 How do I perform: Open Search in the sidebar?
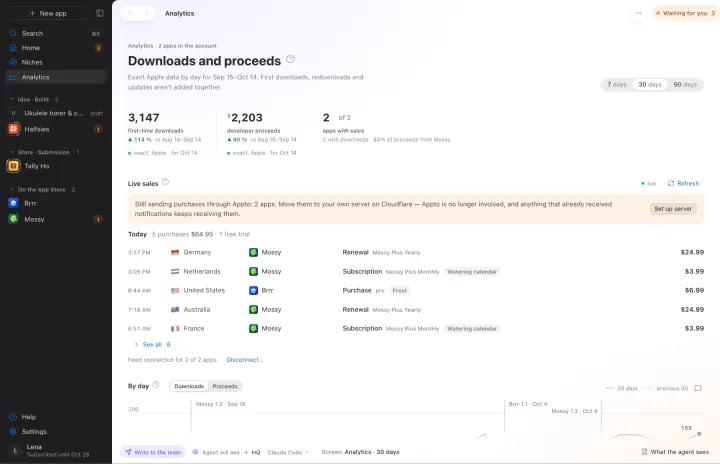(x=56, y=34)
